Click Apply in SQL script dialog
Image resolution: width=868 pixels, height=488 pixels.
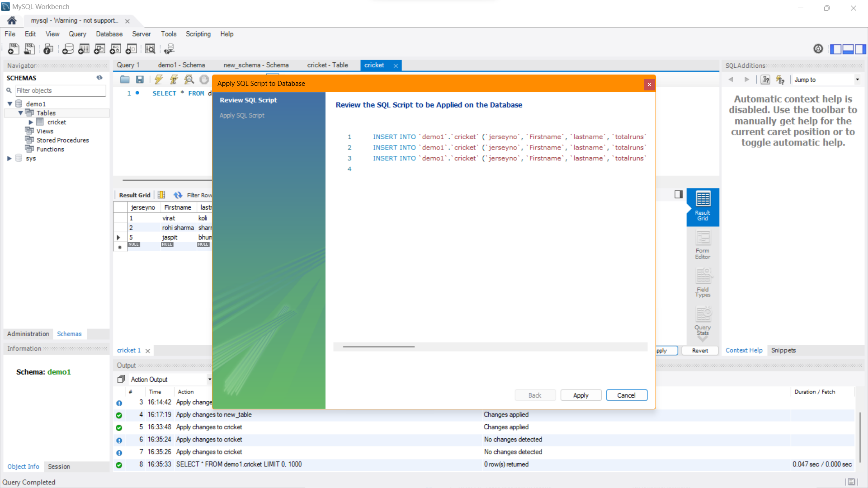pos(581,395)
